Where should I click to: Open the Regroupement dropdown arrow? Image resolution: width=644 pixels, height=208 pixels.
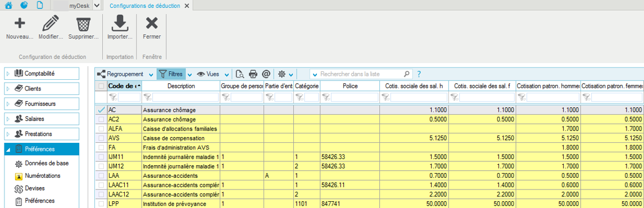[x=151, y=74]
